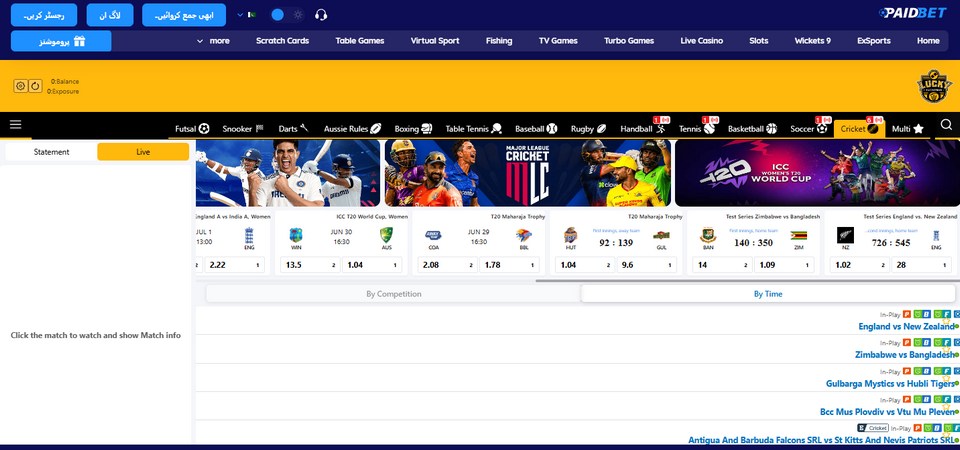Click the horizontal scrollbar under match cards
This screenshot has width=960, height=450.
pyautogui.click(x=745, y=281)
